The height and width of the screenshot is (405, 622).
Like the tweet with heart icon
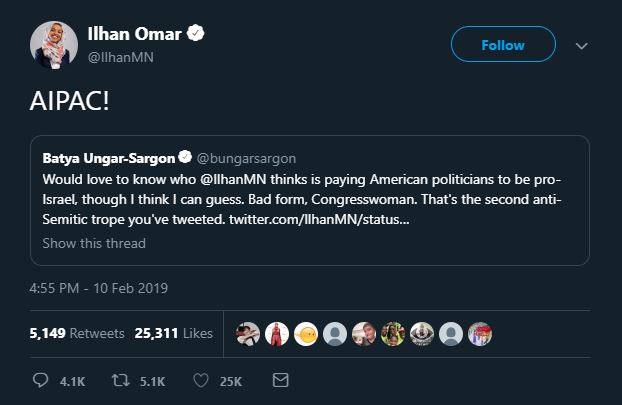pos(199,381)
